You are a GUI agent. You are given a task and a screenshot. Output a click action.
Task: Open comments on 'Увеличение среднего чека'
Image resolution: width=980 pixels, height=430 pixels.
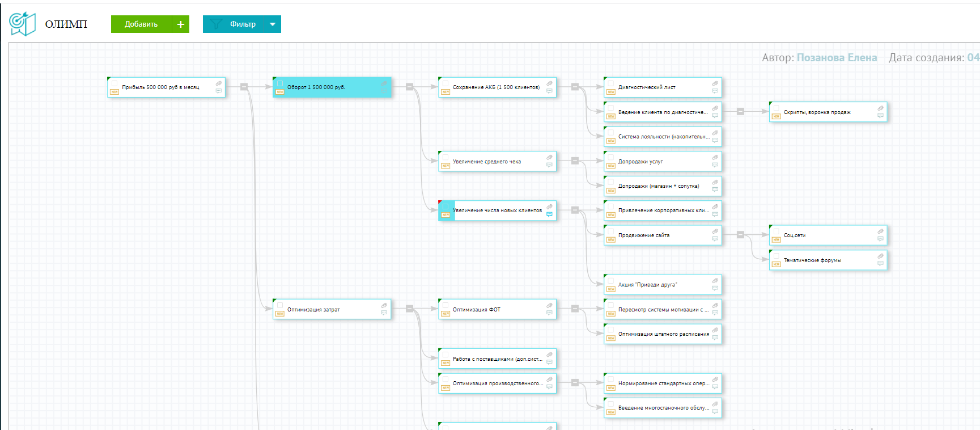[x=550, y=166]
